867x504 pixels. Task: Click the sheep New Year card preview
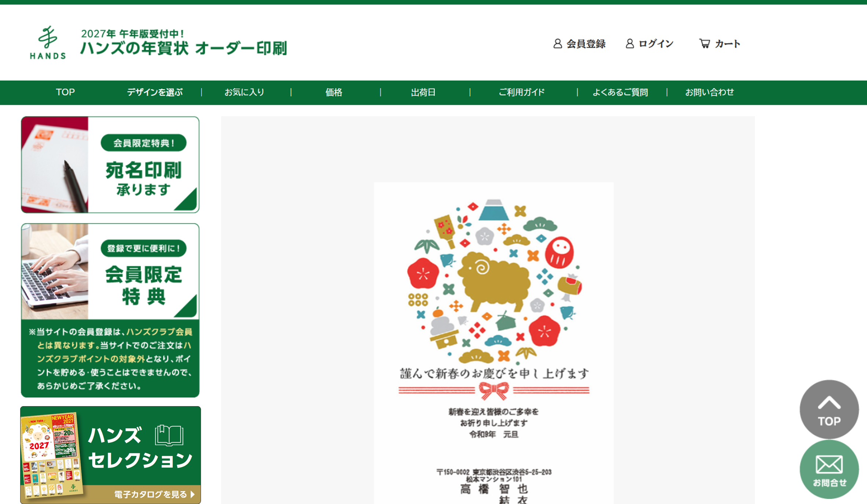coord(493,343)
